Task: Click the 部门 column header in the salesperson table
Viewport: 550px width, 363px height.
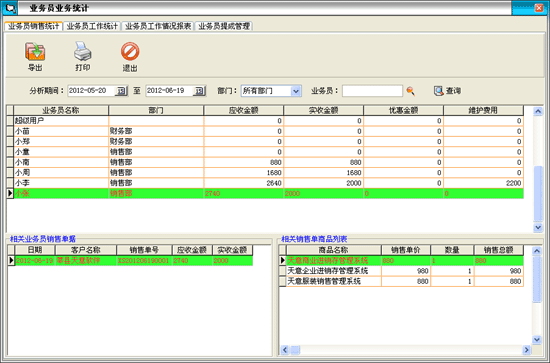Action: click(x=156, y=110)
